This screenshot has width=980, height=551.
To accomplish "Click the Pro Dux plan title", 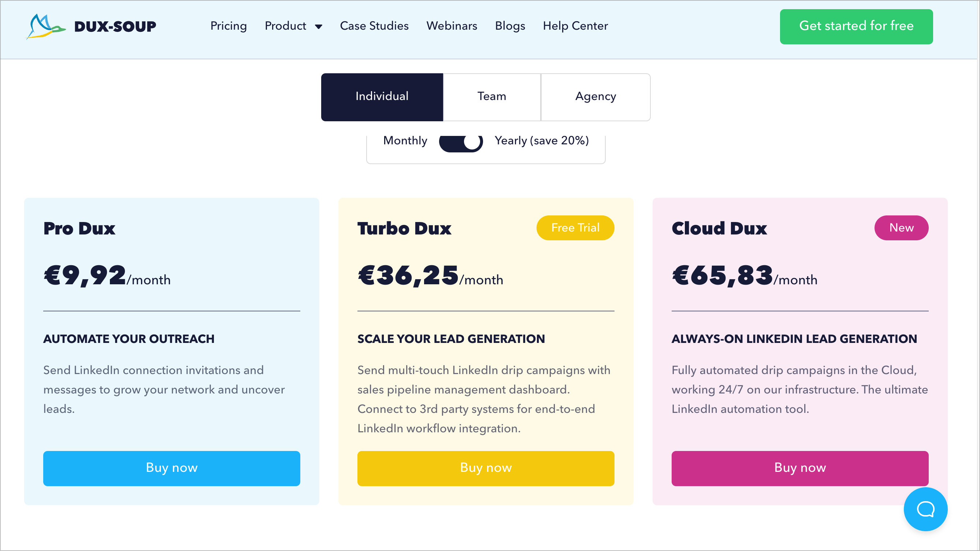I will (x=79, y=228).
